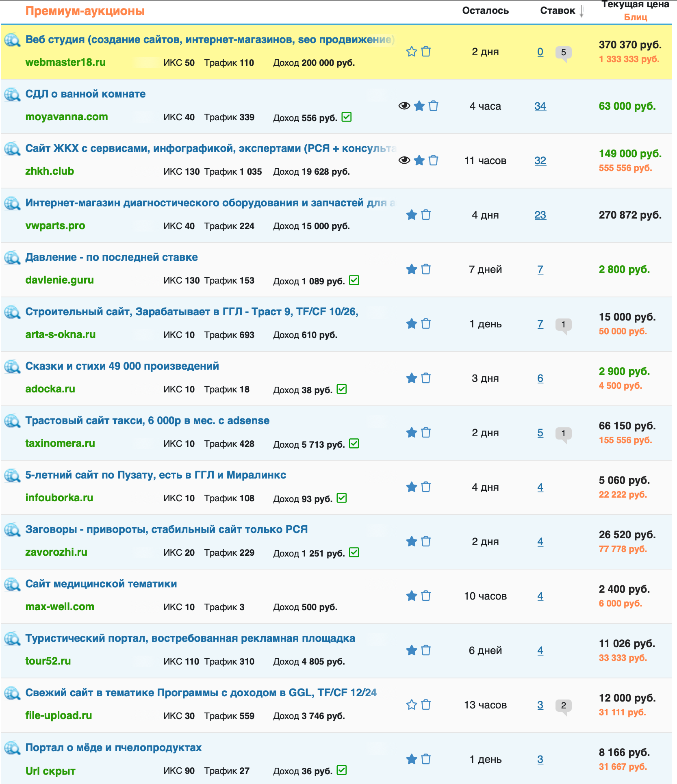Screen dimensions: 677x784
Task: Open the davlenie.guru domain link
Action: coord(59,280)
